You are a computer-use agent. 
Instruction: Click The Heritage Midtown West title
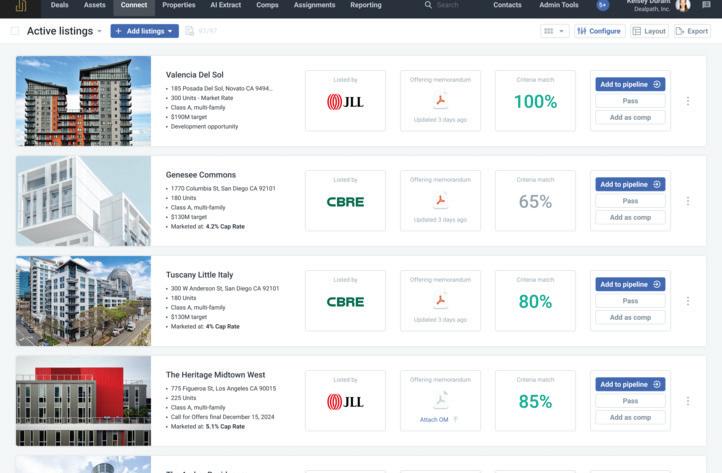215,374
